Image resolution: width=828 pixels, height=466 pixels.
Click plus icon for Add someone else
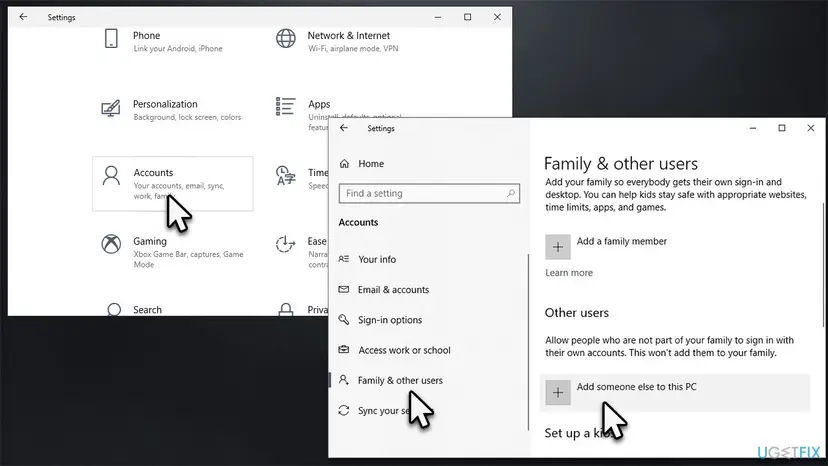(558, 393)
